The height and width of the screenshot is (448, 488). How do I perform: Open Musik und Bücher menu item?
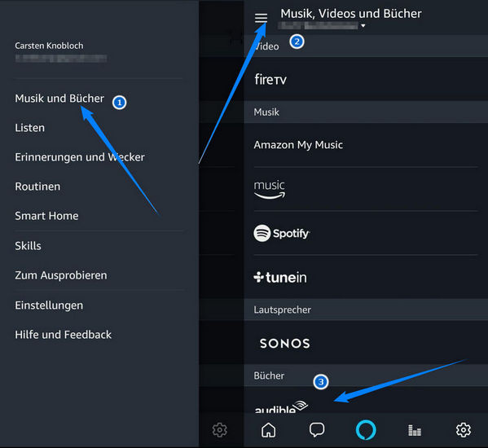tap(59, 99)
